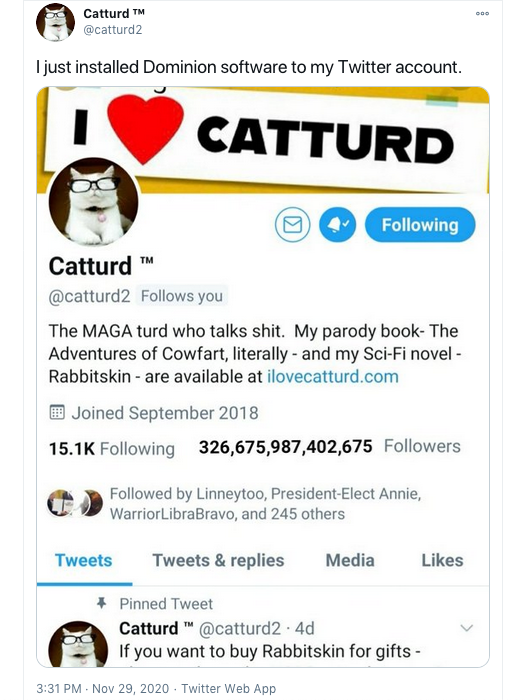Click the Twitter Web App source link

pyautogui.click(x=229, y=688)
